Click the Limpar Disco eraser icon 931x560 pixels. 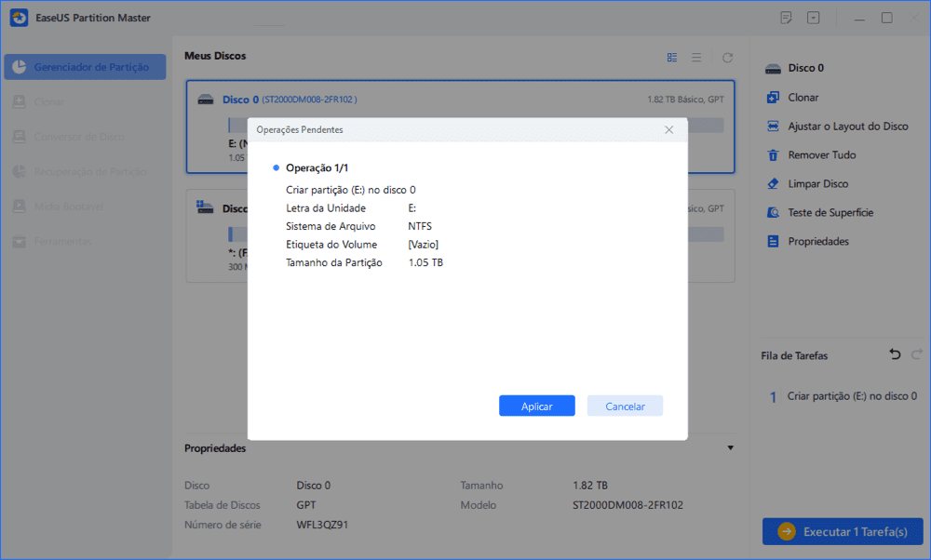(773, 184)
